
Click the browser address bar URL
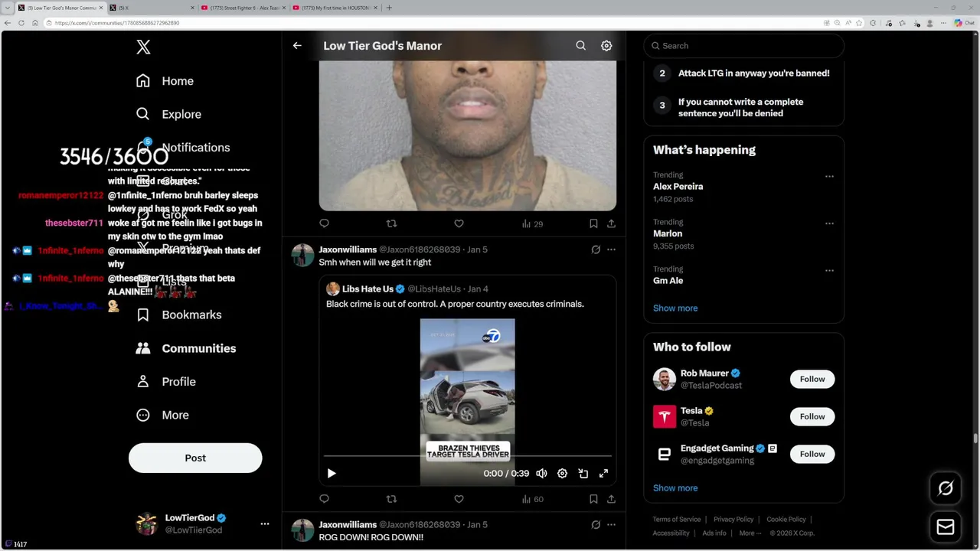pos(116,23)
